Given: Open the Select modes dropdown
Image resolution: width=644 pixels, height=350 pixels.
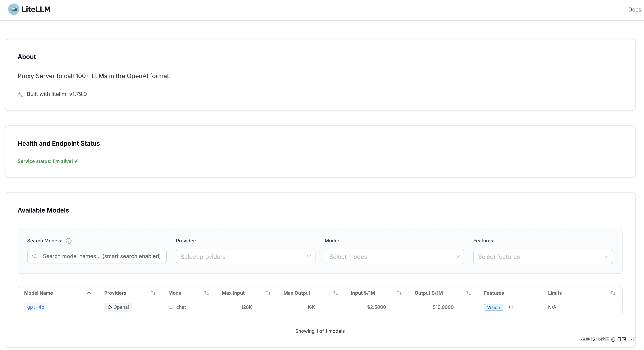Looking at the screenshot, I should pyautogui.click(x=394, y=257).
